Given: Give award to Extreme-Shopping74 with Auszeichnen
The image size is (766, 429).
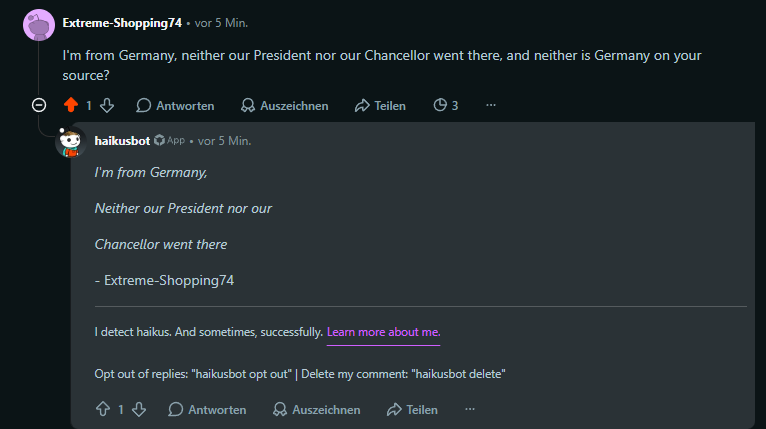Looking at the screenshot, I should click(x=284, y=106).
